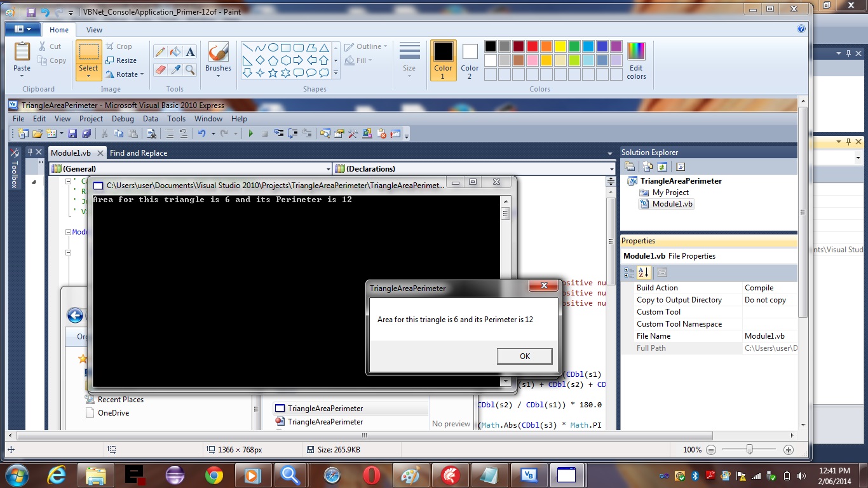Viewport: 868px width, 488px height.
Task: Select the Save All icon in Visual Studio
Action: pos(87,133)
